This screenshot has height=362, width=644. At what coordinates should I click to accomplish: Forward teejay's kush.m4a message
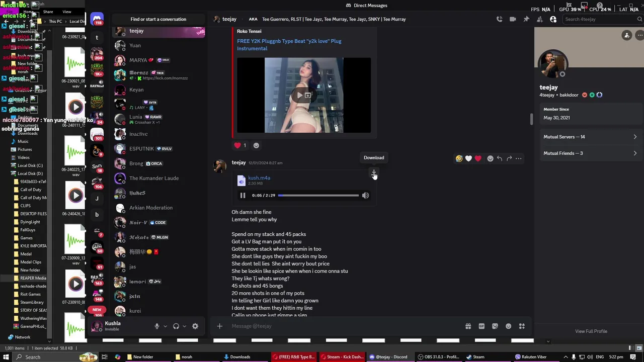[x=509, y=158]
